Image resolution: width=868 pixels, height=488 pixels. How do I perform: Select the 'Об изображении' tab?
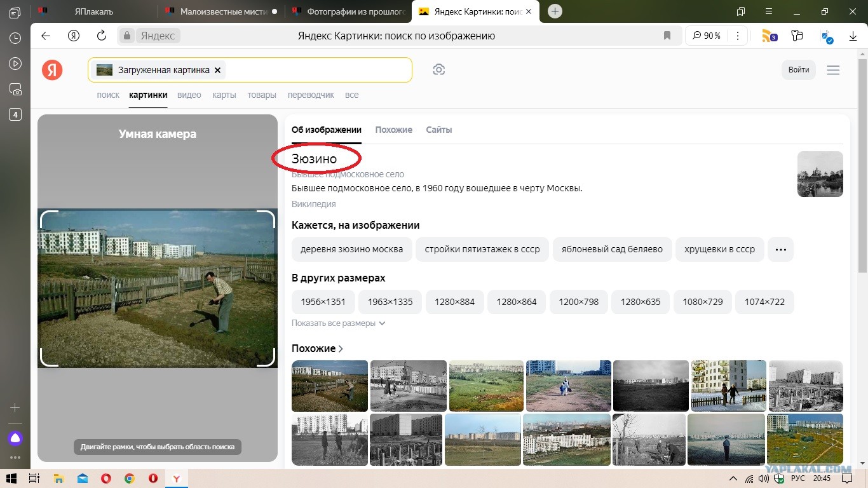[x=327, y=130]
